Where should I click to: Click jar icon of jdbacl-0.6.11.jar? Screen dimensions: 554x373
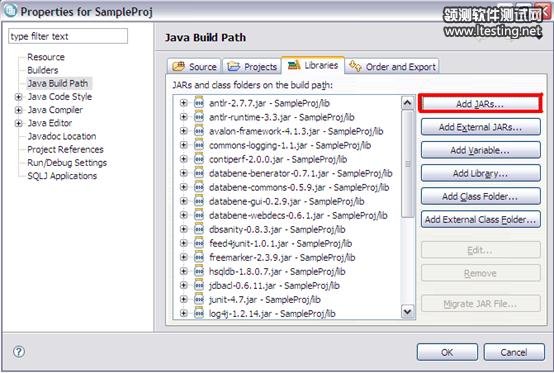click(x=199, y=285)
